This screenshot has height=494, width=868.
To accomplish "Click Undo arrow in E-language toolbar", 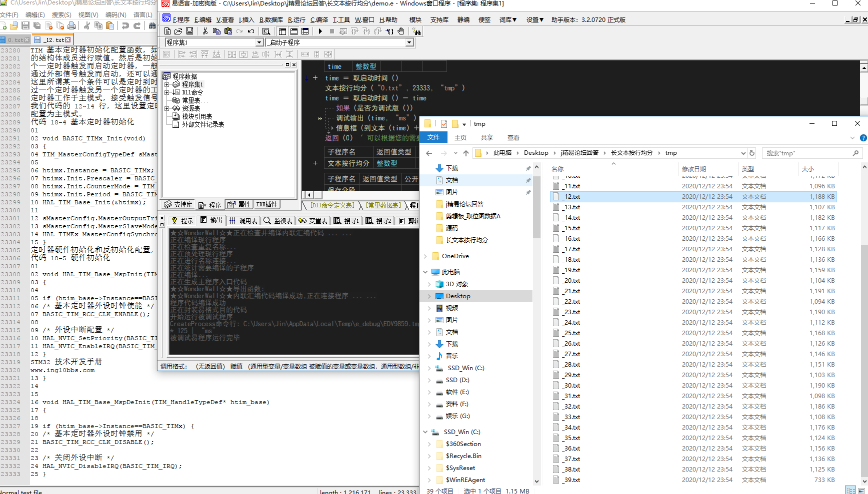I will [251, 31].
